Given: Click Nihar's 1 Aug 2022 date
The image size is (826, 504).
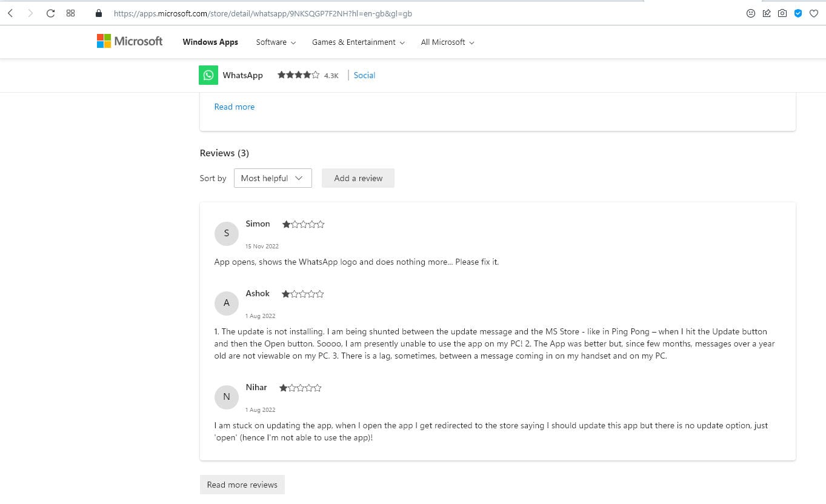Looking at the screenshot, I should 261,409.
